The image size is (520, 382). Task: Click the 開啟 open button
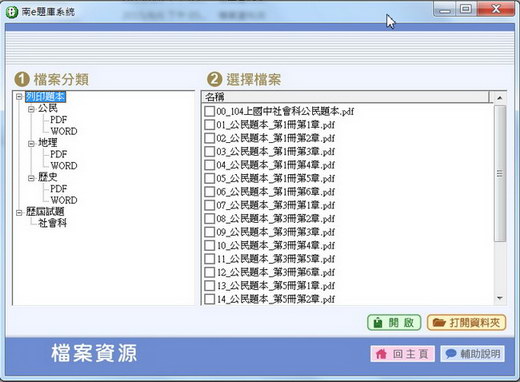coord(394,323)
